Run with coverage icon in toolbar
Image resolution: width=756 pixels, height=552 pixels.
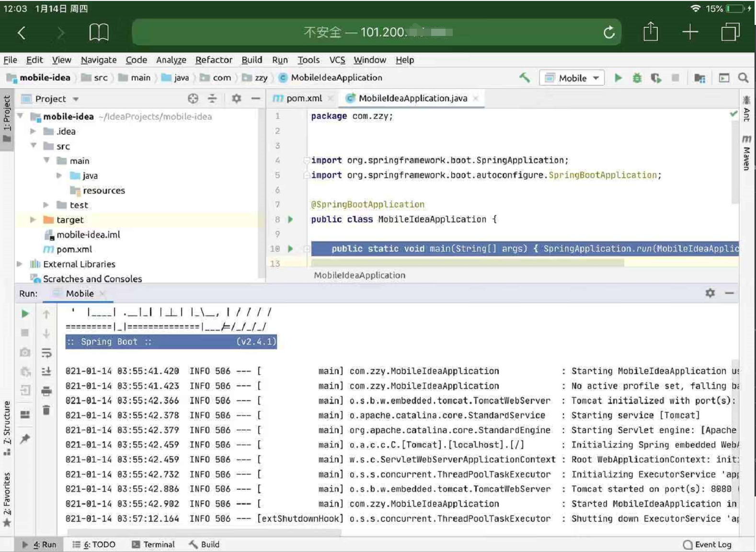tap(656, 78)
